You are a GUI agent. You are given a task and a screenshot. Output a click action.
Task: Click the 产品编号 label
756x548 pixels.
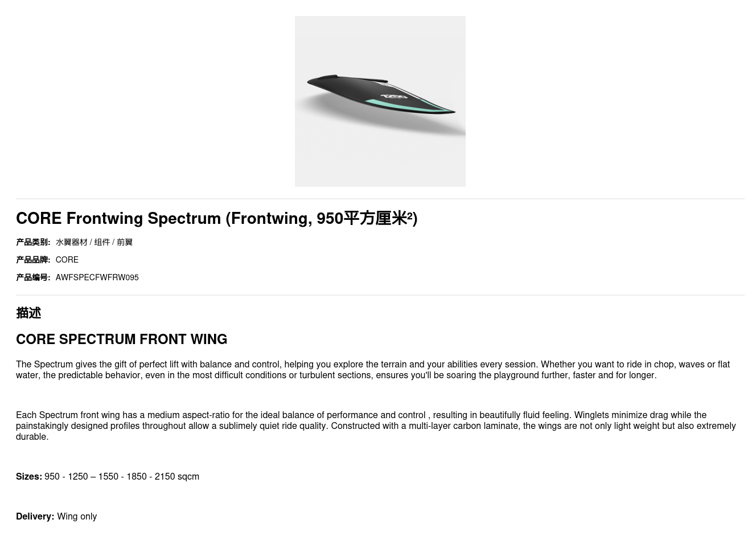click(x=33, y=277)
